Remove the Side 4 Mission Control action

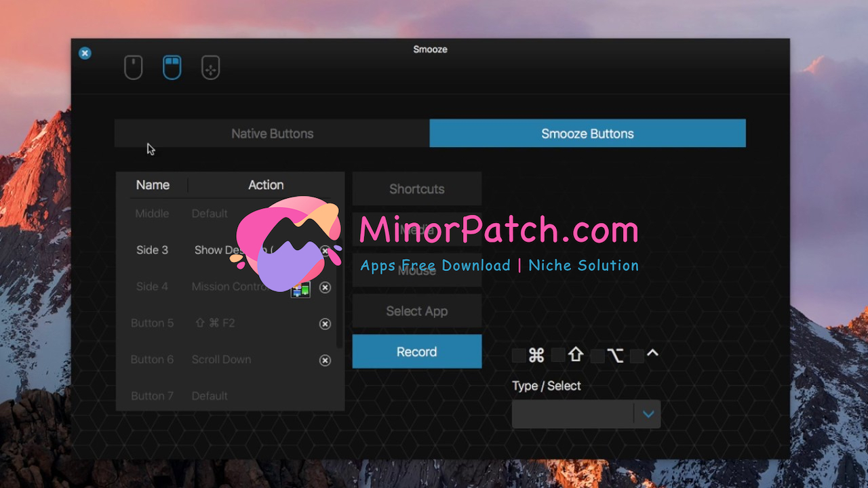[325, 287]
